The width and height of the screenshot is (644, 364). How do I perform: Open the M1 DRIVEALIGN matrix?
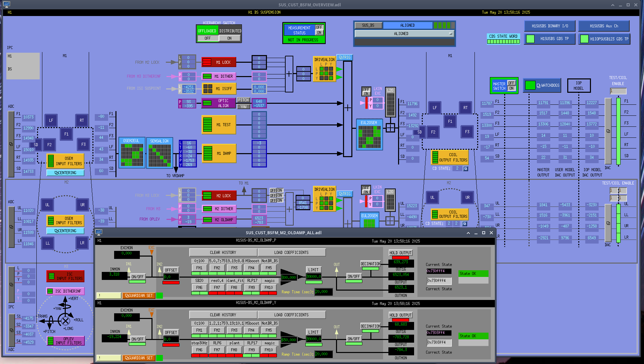[x=324, y=69]
